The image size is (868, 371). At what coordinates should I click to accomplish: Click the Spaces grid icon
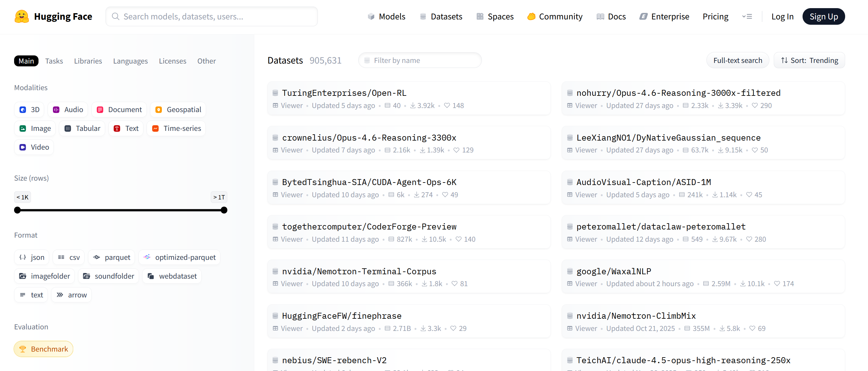[480, 17]
